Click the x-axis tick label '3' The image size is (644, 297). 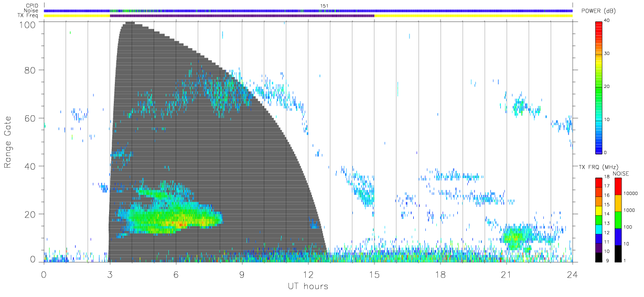click(110, 274)
